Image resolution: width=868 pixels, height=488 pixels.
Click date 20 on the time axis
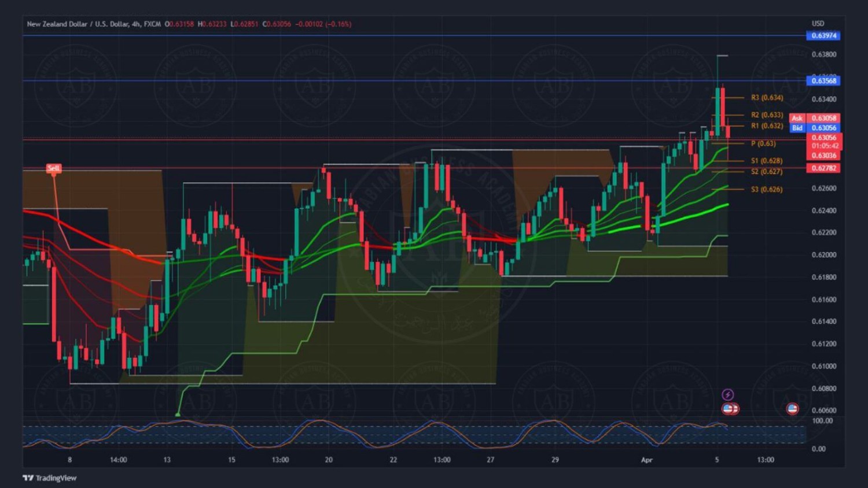click(329, 460)
